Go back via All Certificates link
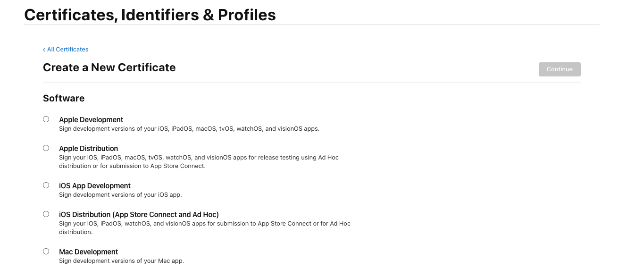The height and width of the screenshot is (269, 644). pos(67,50)
